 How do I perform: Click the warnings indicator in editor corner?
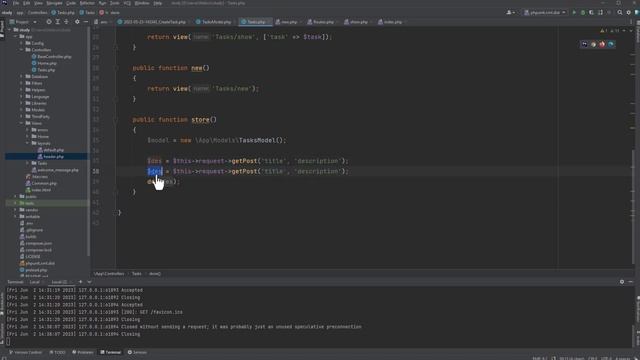click(604, 31)
